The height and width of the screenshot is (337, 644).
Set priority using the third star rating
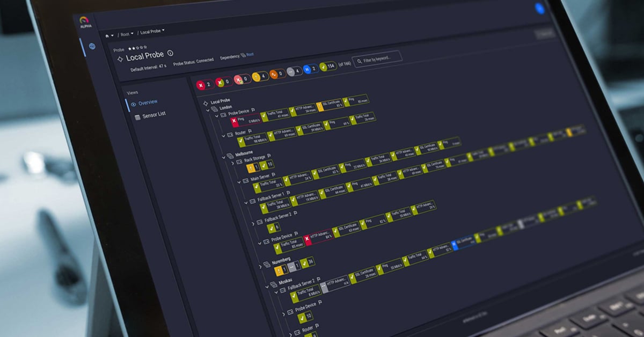(x=137, y=48)
